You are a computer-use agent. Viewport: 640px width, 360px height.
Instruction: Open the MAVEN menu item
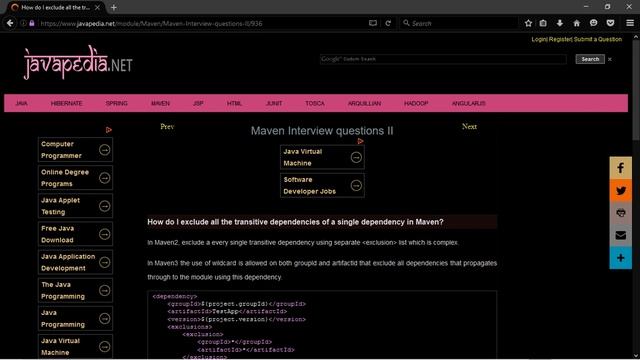tap(160, 104)
